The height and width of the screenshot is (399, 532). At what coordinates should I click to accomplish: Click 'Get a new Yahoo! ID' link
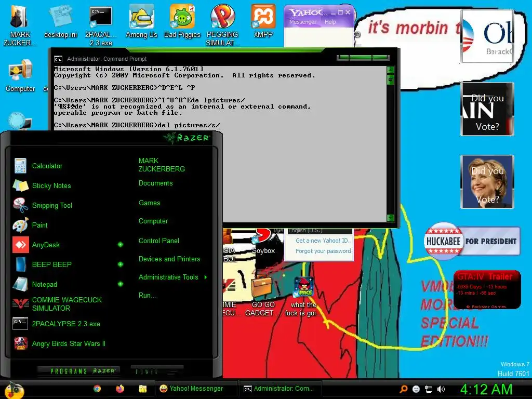(323, 241)
